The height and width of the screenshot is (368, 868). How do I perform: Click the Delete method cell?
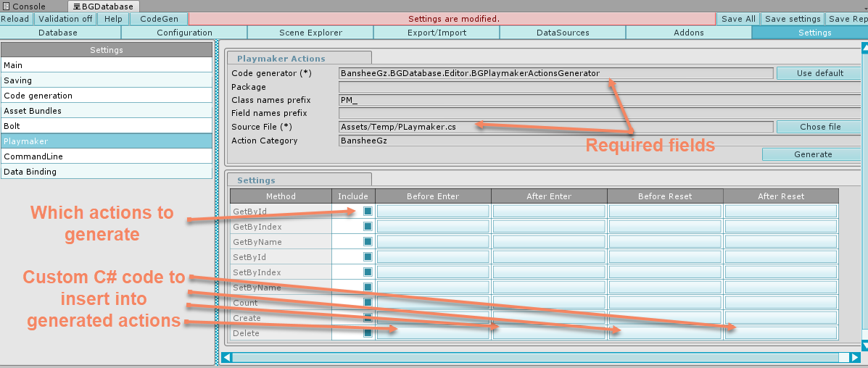281,333
